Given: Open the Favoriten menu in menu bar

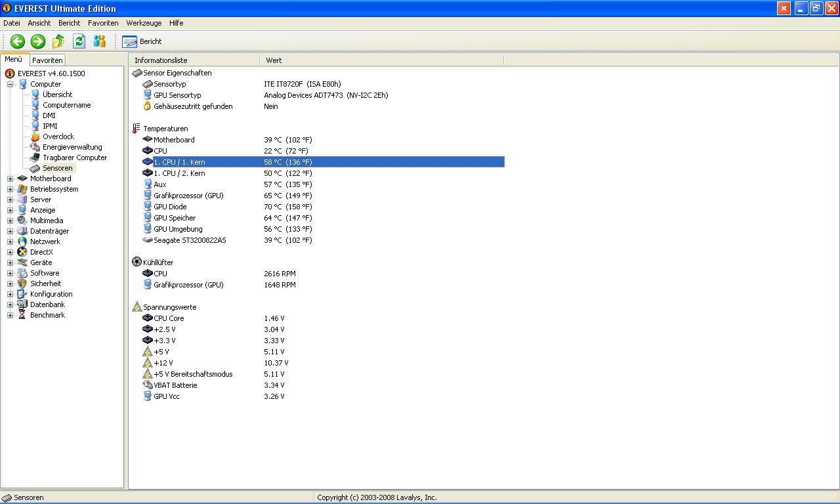Looking at the screenshot, I should [x=103, y=23].
